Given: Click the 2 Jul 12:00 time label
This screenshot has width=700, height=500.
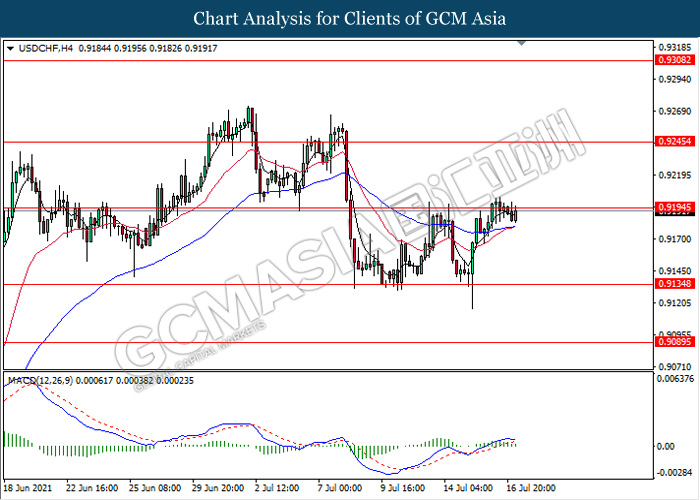Looking at the screenshot, I should [x=277, y=488].
